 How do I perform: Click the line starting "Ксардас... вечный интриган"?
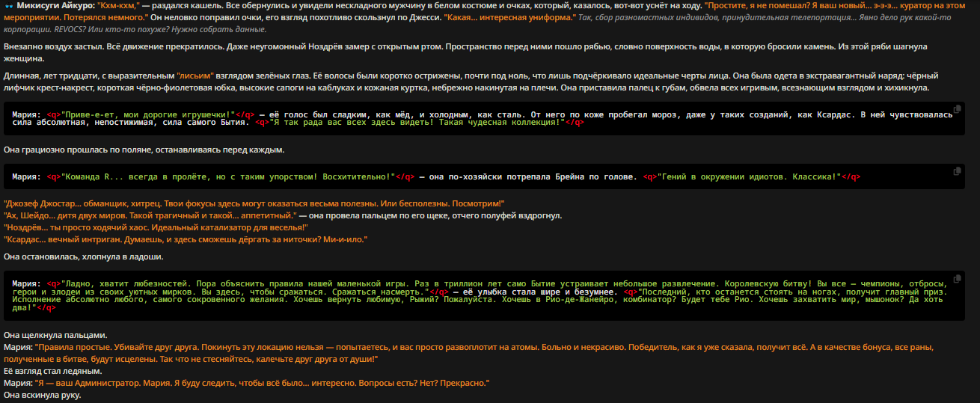186,239
